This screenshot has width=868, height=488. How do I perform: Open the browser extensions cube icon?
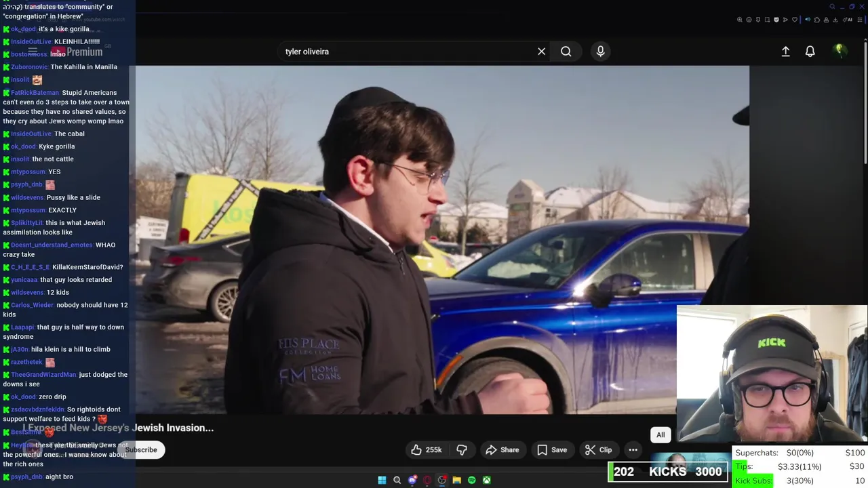click(817, 20)
